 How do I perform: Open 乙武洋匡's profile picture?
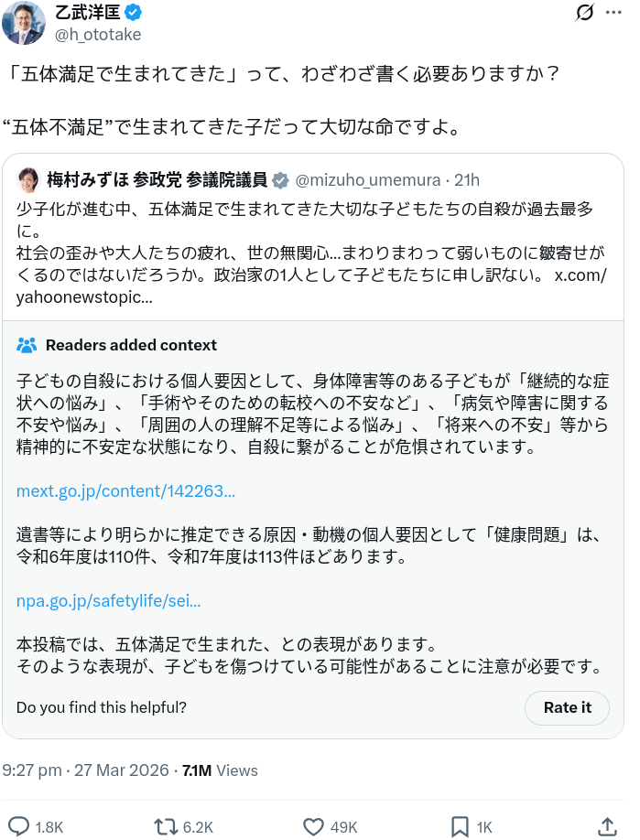23,23
